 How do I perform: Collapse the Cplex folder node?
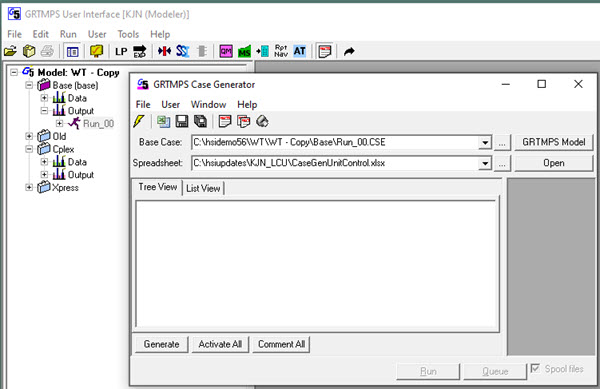coord(29,149)
